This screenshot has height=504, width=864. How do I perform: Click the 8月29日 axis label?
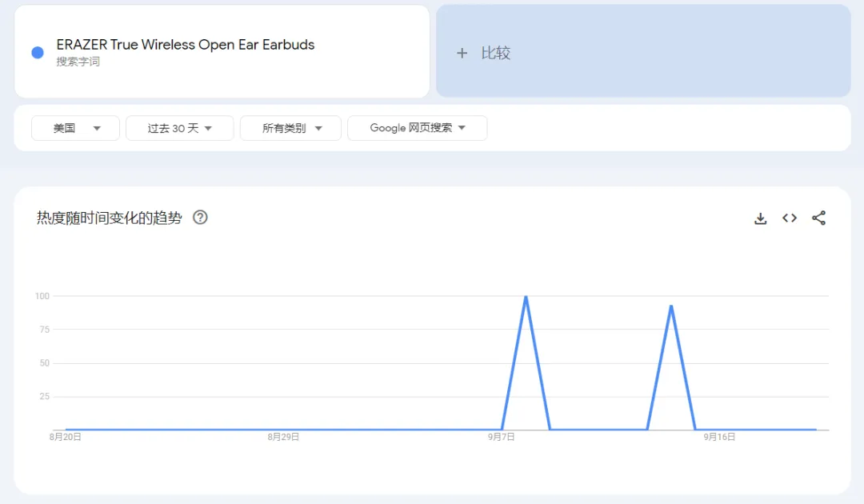pyautogui.click(x=283, y=437)
